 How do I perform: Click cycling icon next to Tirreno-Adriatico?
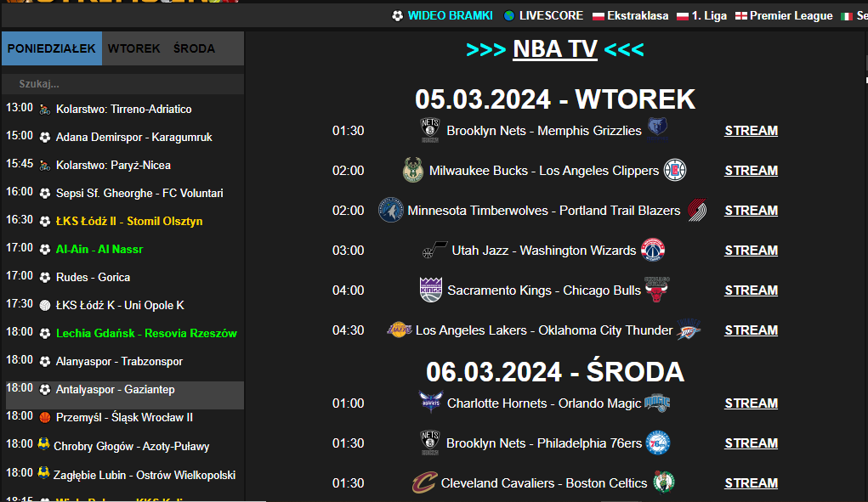pos(45,110)
